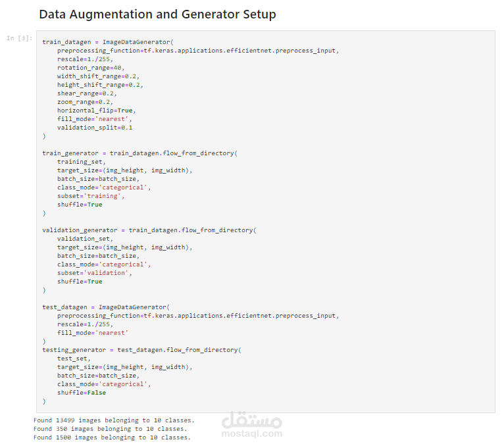Screen dimensions: 504x448
Task: Place cursor on the training_set argument line
Action: point(81,162)
